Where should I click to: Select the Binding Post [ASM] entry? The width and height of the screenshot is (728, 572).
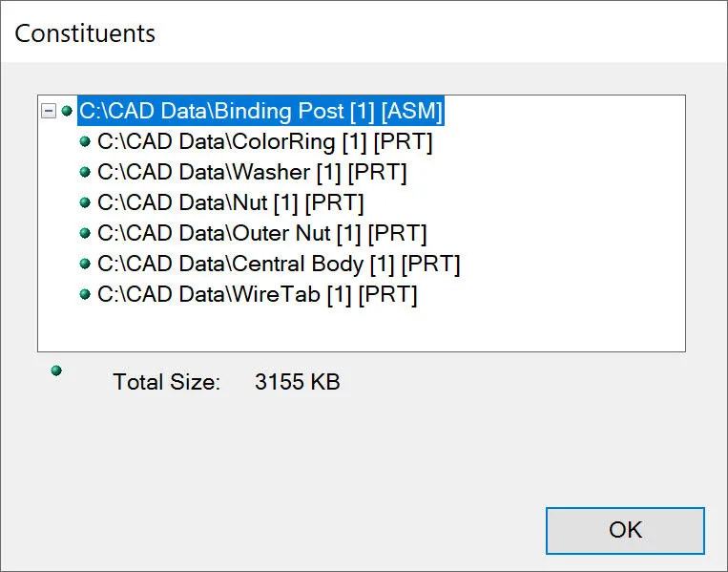coord(260,111)
